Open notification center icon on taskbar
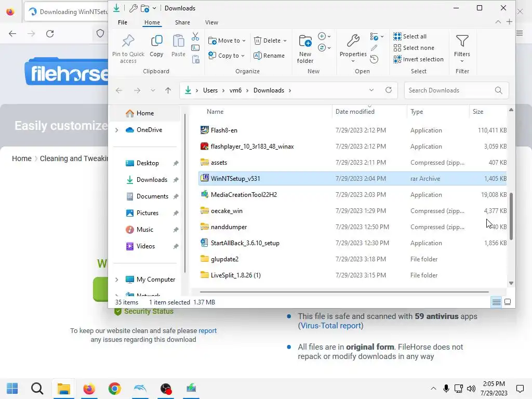532x399 pixels. click(520, 389)
